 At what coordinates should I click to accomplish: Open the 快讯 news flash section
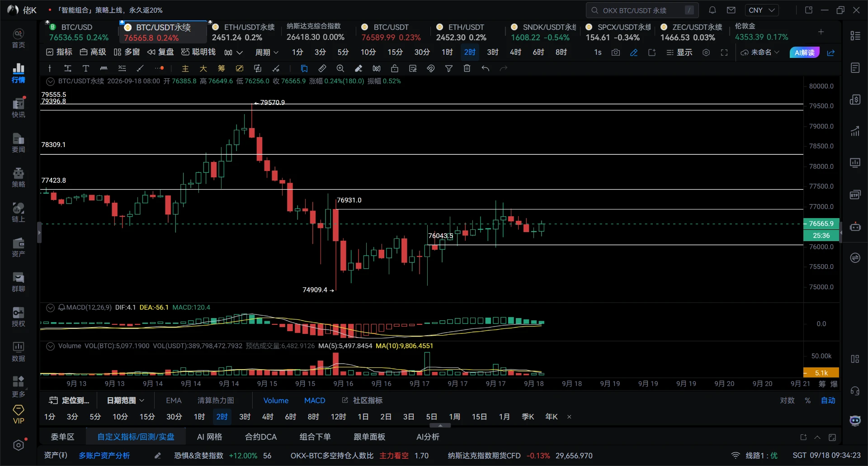click(18, 108)
